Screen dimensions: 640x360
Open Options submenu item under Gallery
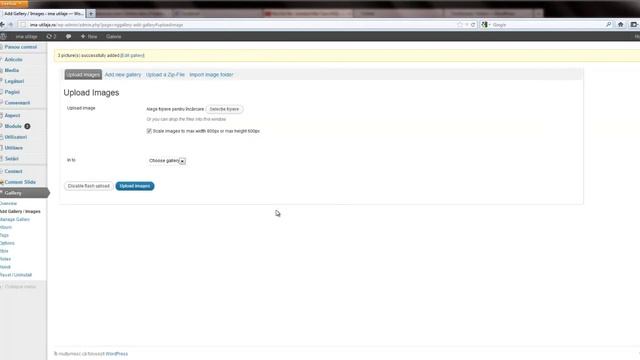pyautogui.click(x=7, y=243)
